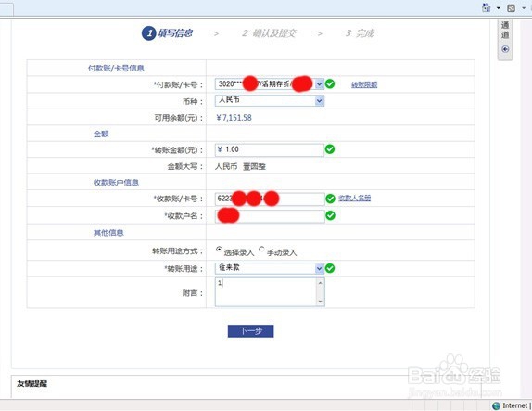
Task: Select the 手动录入 radio button
Action: [261, 250]
